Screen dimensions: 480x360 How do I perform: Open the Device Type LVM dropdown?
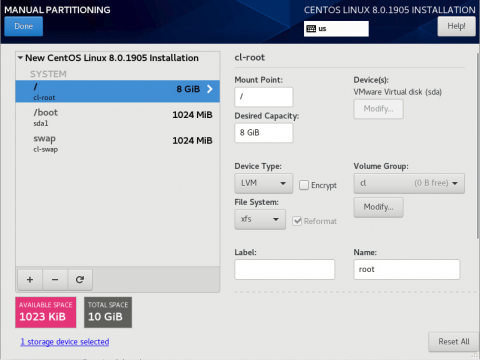pyautogui.click(x=264, y=183)
